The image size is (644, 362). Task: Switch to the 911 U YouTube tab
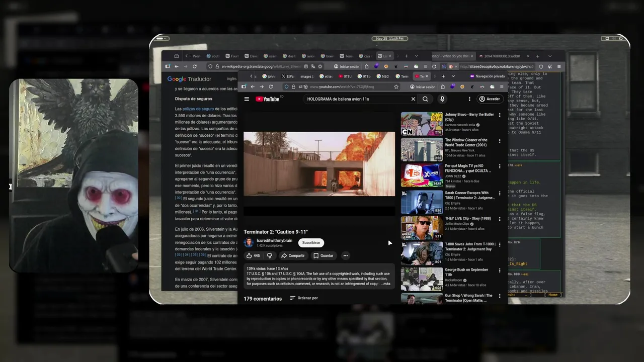(346, 76)
